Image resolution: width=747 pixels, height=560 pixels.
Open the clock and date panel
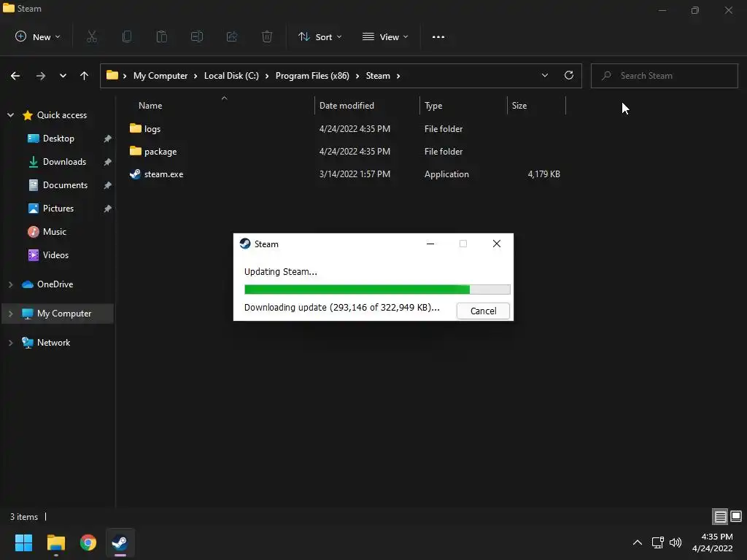(713, 542)
